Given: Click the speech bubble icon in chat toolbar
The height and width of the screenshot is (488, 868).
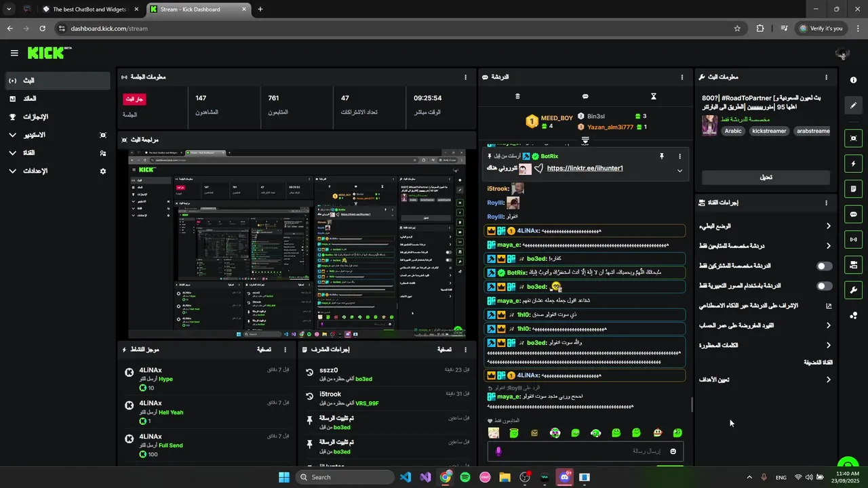Looking at the screenshot, I should coord(585,96).
